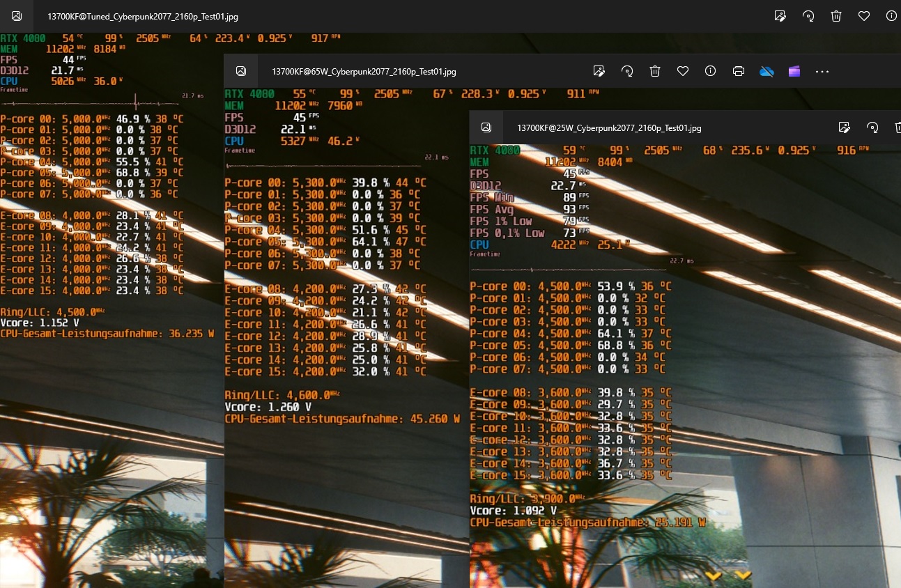Click the photo icon in the 25W window

(x=486, y=127)
